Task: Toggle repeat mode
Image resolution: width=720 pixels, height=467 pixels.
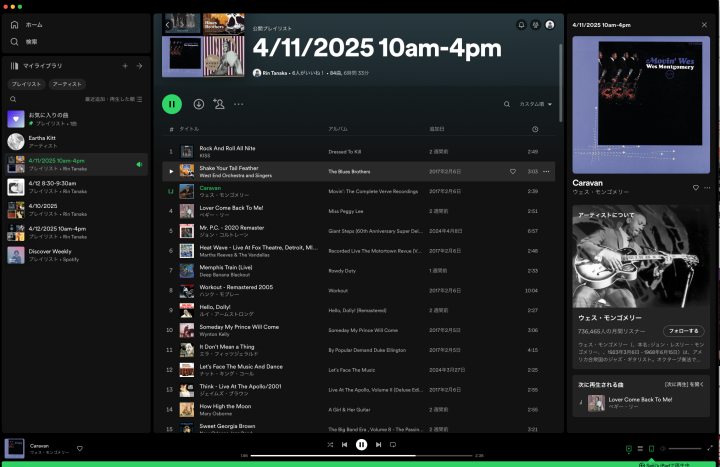Action: click(x=393, y=444)
